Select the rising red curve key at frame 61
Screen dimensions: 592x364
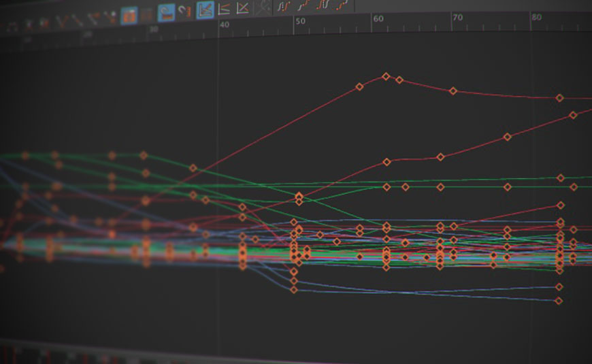387,162
